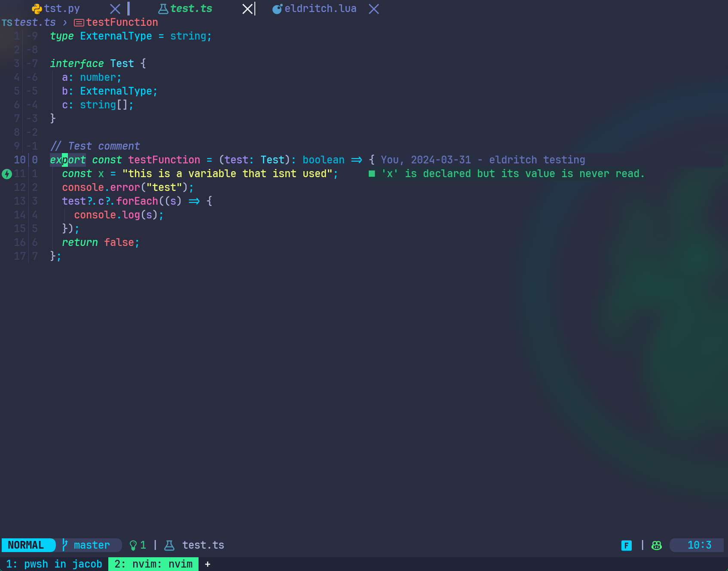The height and width of the screenshot is (571, 728).
Task: Click the lightning sign on line 11
Action: click(7, 174)
